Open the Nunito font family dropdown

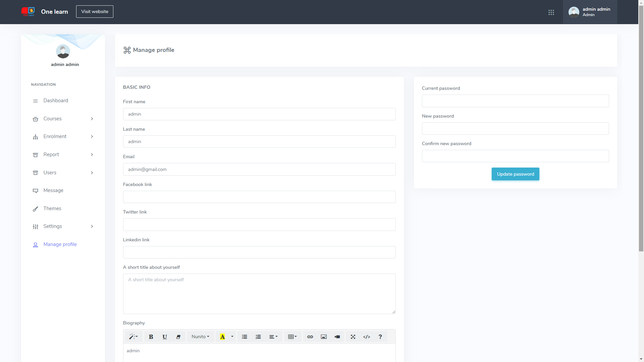(200, 337)
